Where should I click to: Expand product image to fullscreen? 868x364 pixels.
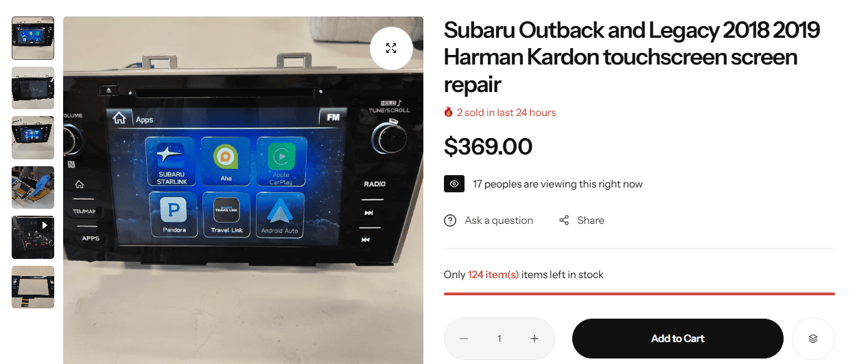[x=391, y=48]
